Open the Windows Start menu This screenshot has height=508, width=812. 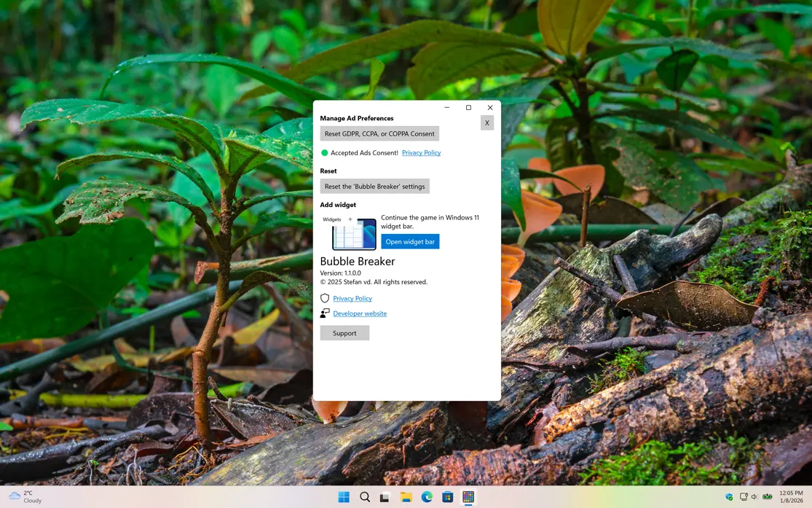coord(344,497)
